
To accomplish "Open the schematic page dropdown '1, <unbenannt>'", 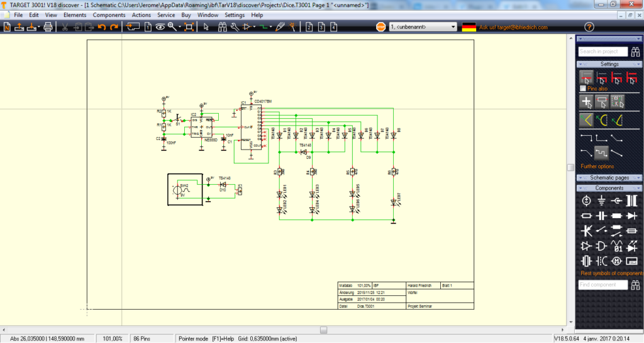I will [423, 27].
